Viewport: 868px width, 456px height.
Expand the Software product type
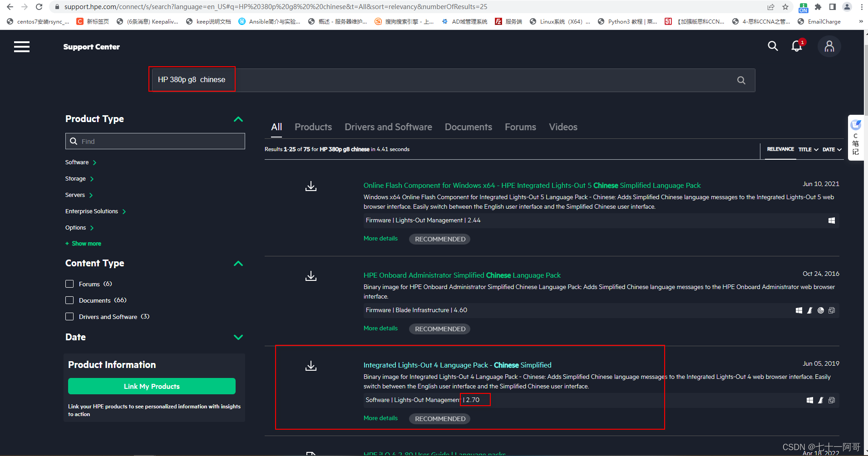point(81,162)
